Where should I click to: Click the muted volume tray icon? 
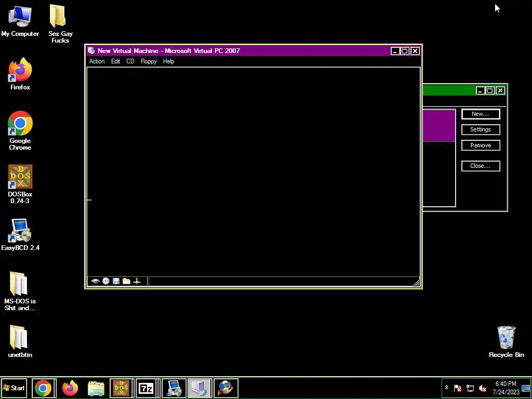click(483, 388)
